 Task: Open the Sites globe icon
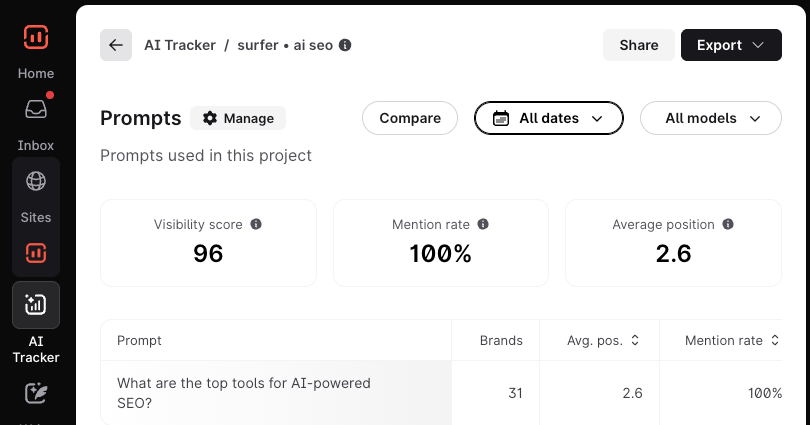pyautogui.click(x=36, y=181)
